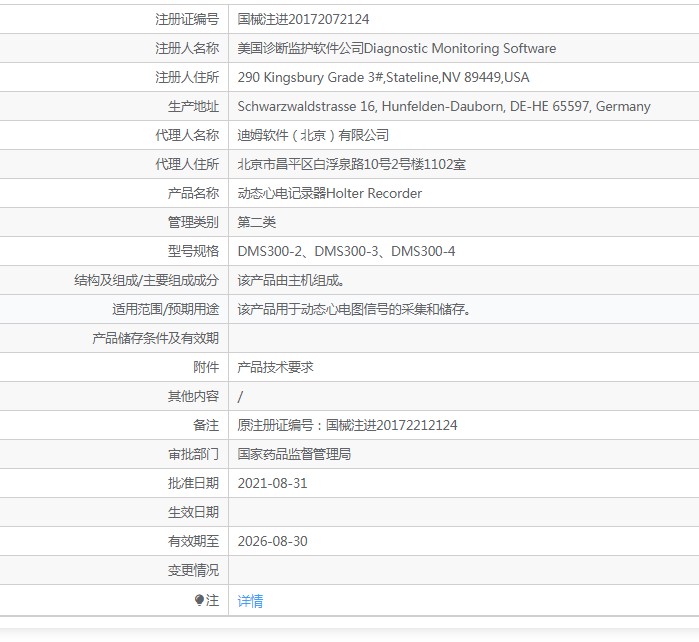
Task: Click the 生产地址 label
Action: coord(193,106)
